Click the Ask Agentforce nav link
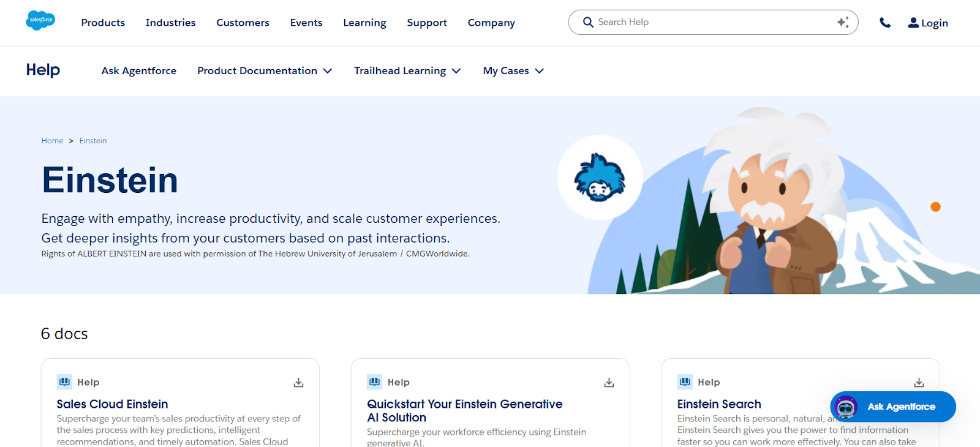 click(139, 71)
